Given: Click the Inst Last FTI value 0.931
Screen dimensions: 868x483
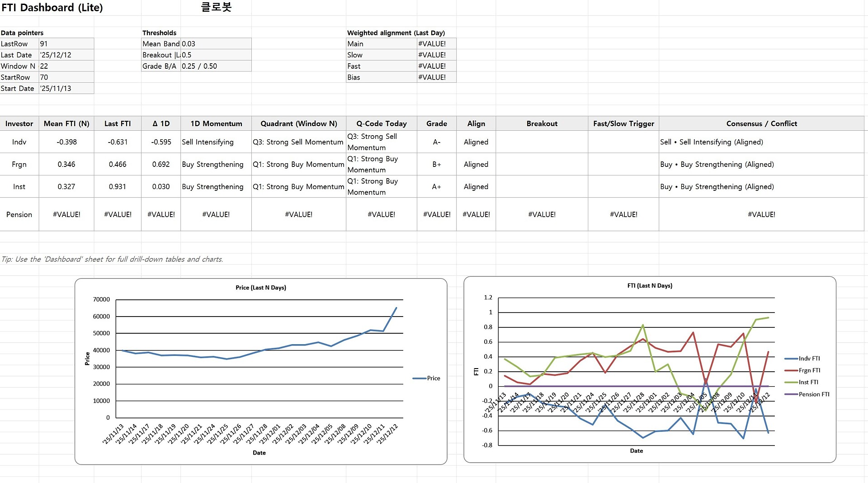Looking at the screenshot, I should pos(118,187).
